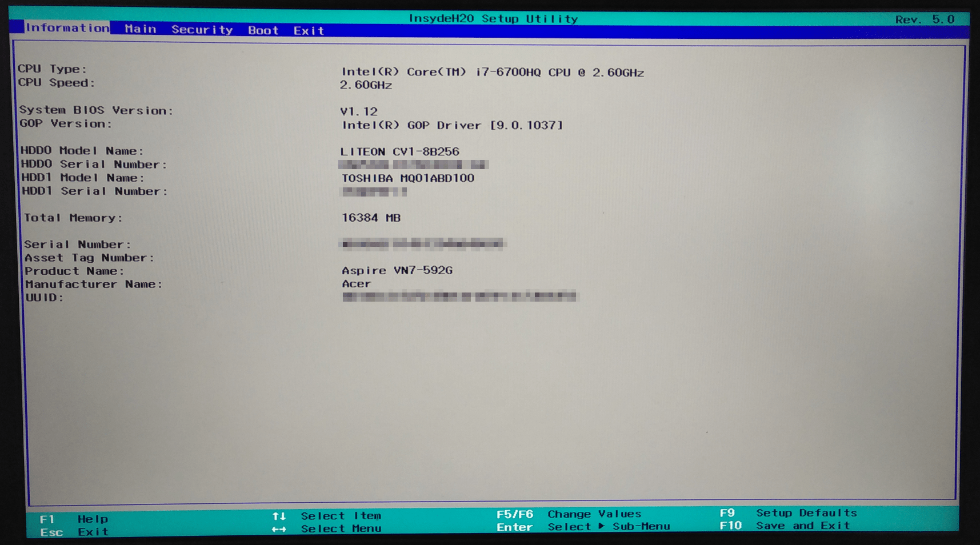Viewport: 980px width, 545px height.
Task: Switch to the Main tab
Action: (141, 29)
